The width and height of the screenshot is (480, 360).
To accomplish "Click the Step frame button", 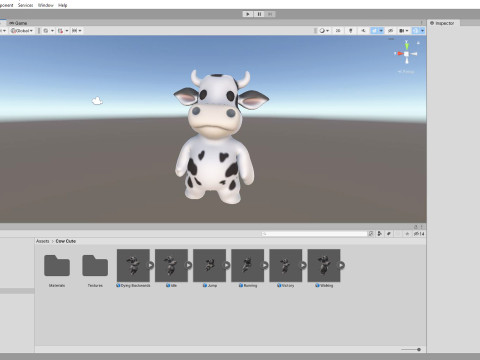I will 270,14.
